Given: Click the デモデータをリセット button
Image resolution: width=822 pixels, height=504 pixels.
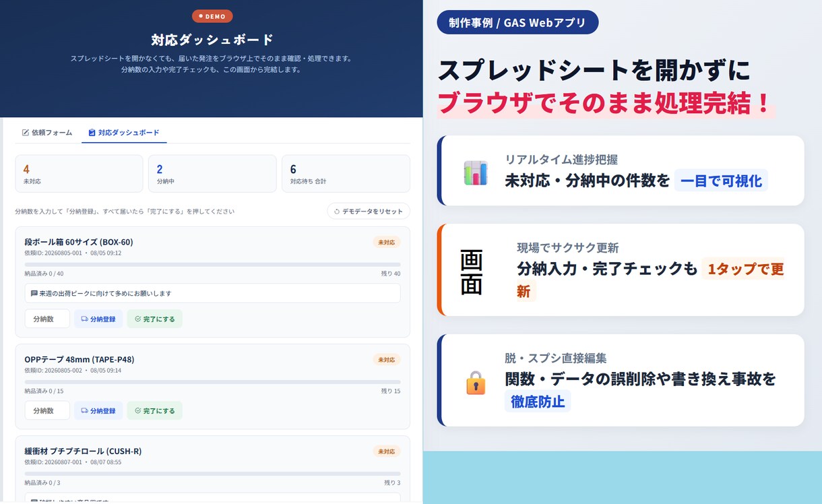Looking at the screenshot, I should click(x=369, y=212).
